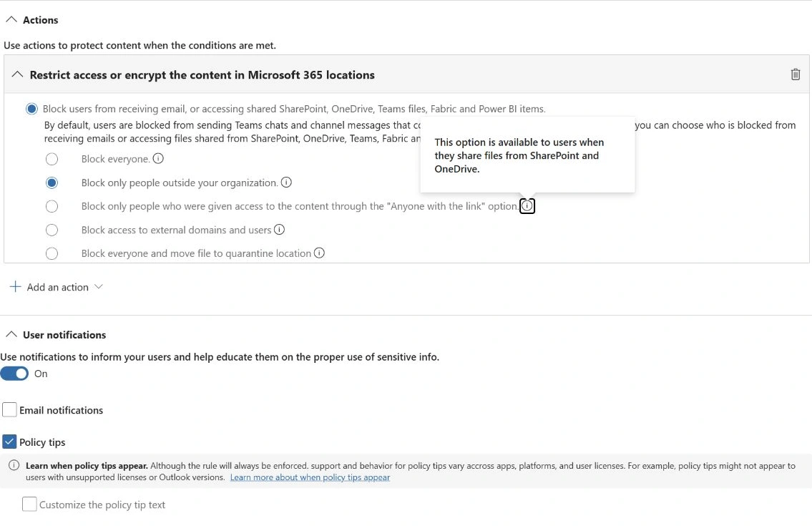The width and height of the screenshot is (812, 526).
Task: Click info icon beside Anyone with the link option
Action: 527,206
